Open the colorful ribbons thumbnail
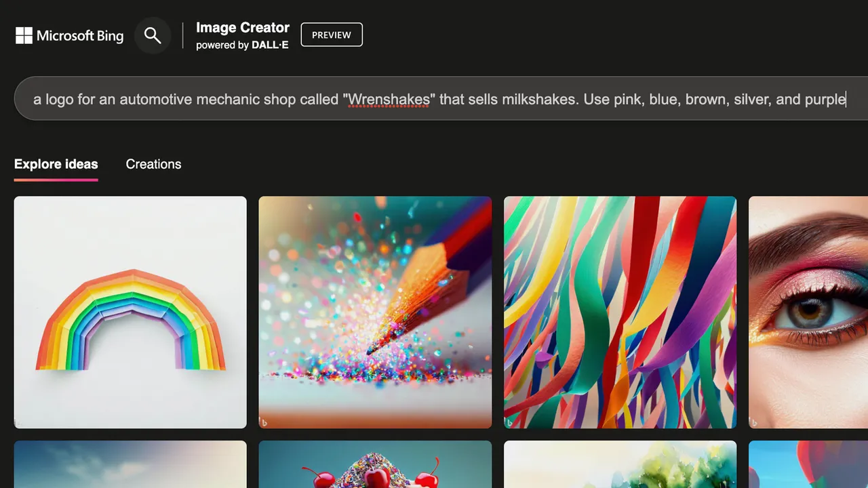Image resolution: width=868 pixels, height=488 pixels. click(620, 312)
